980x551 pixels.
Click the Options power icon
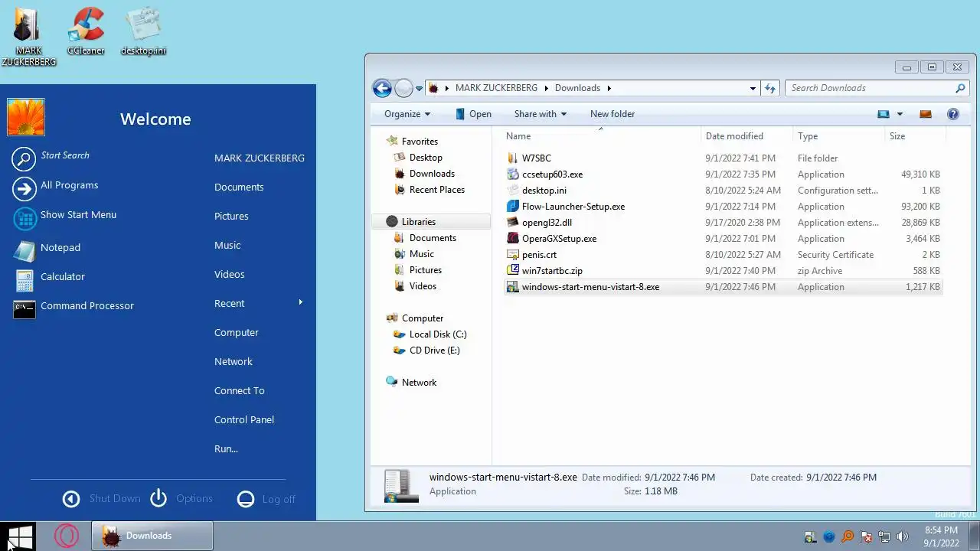pyautogui.click(x=158, y=498)
